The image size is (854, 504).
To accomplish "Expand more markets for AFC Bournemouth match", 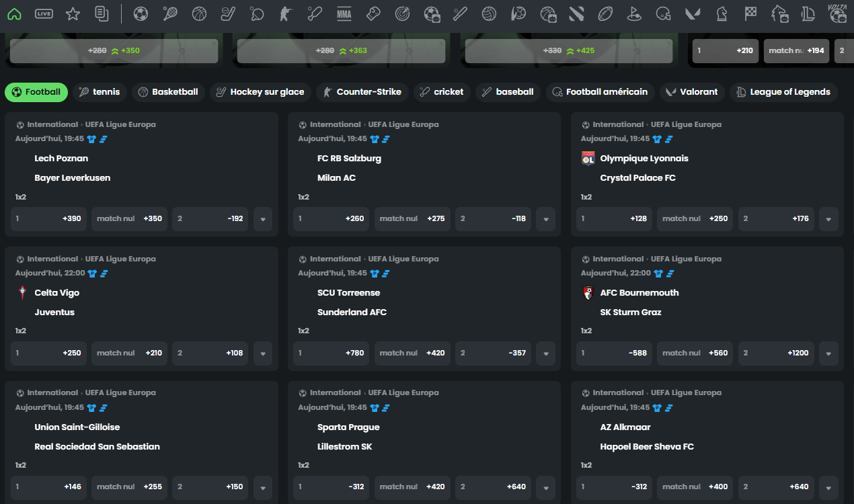I will coord(828,353).
